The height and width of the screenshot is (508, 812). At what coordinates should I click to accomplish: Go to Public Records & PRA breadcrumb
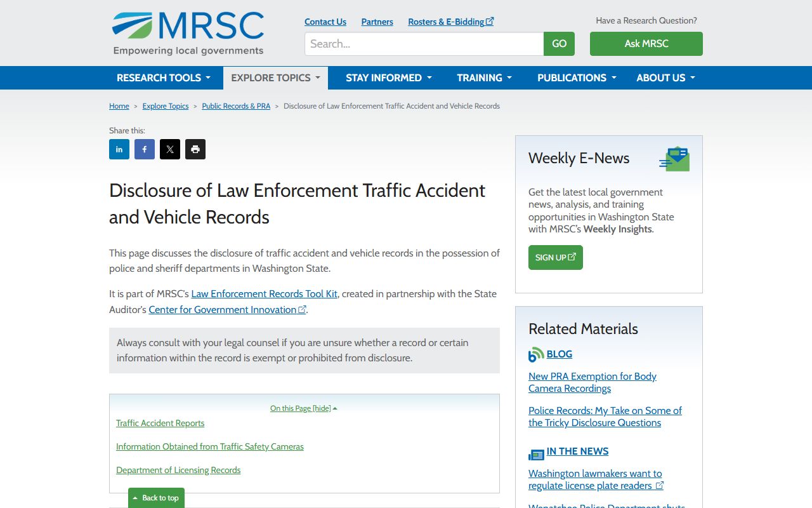tap(236, 106)
